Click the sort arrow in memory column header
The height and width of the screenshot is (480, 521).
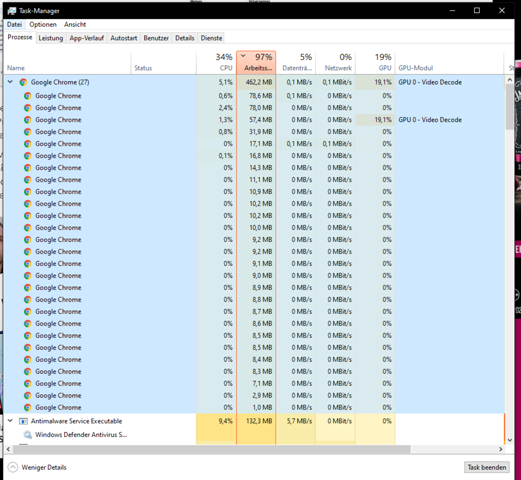[x=243, y=56]
